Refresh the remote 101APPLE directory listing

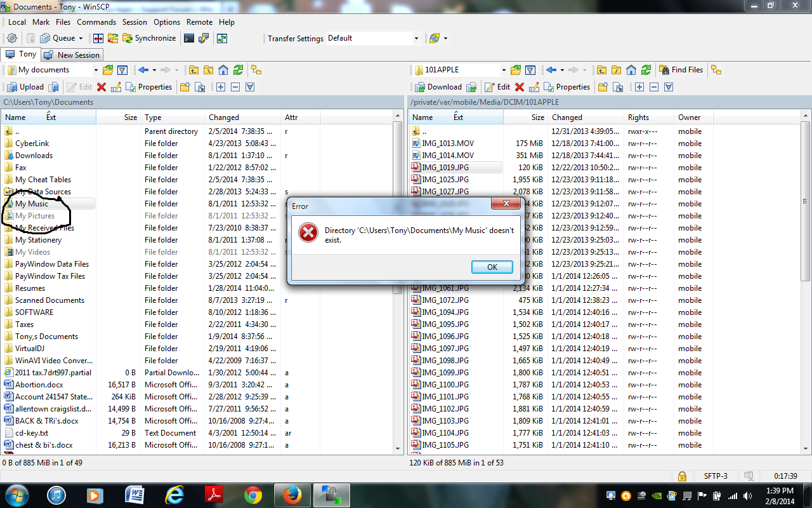point(646,70)
